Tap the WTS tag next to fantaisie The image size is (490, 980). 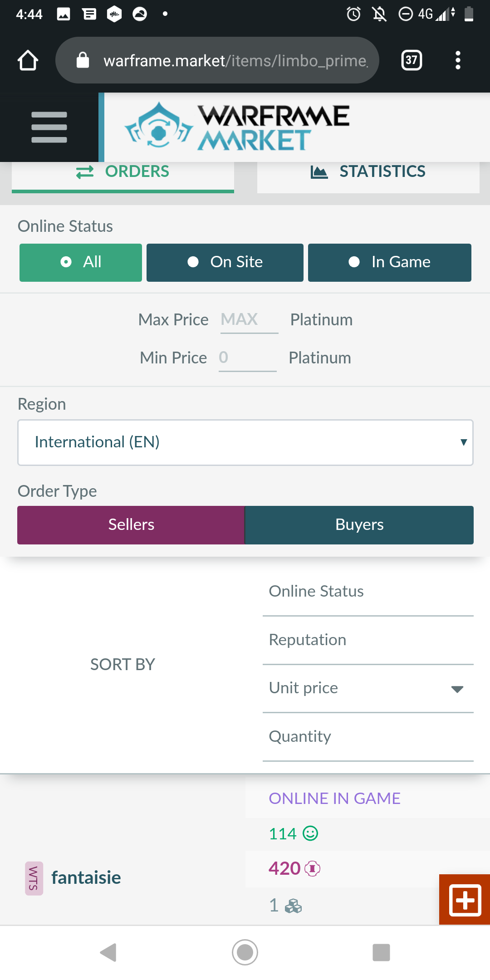(x=34, y=878)
